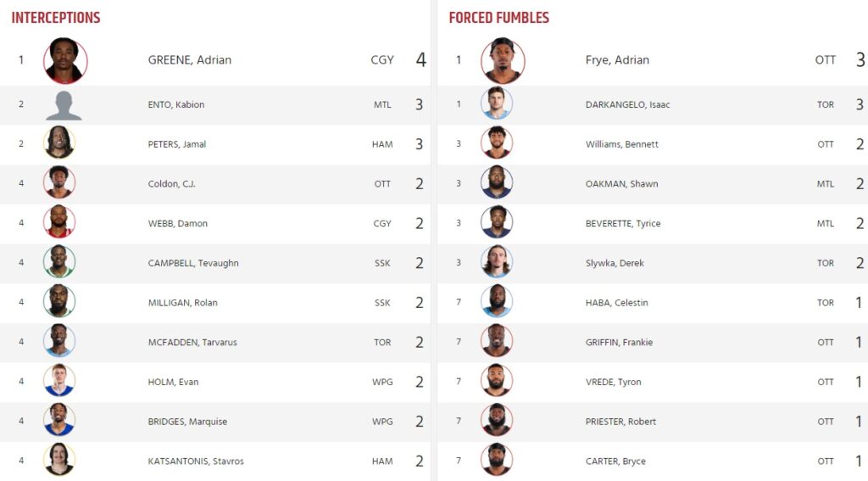Select the photo beside KATSANTONIS, Stavros

59,461
